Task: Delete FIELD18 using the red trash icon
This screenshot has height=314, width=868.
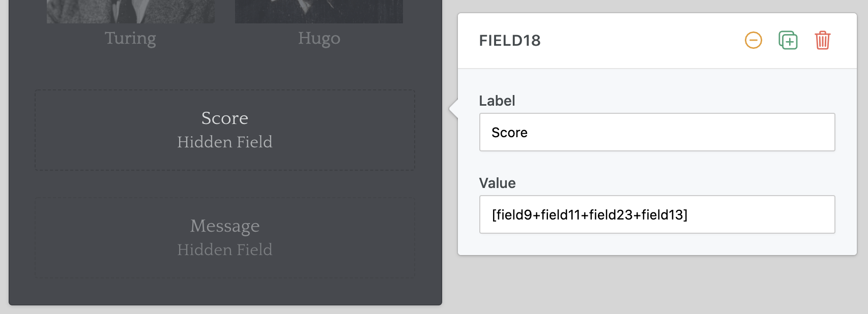Action: (822, 40)
